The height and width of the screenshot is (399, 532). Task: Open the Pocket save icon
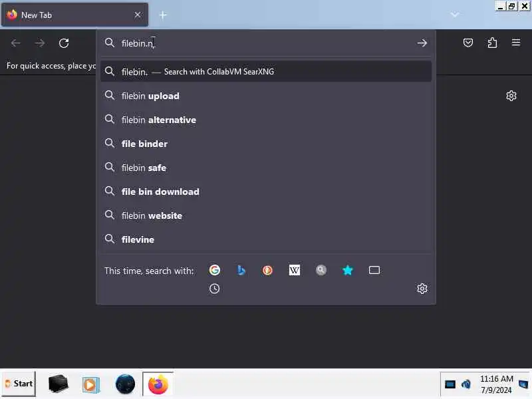tap(468, 43)
